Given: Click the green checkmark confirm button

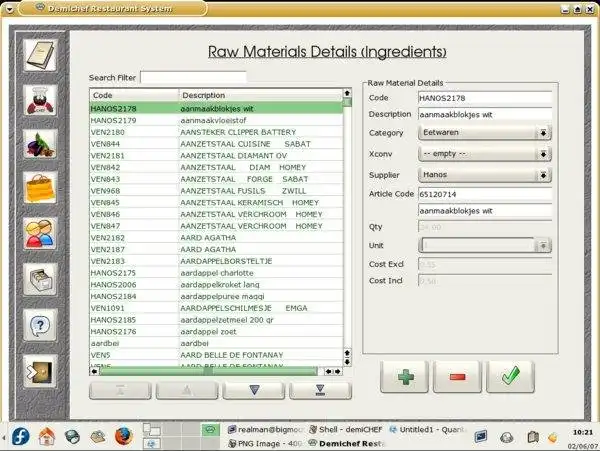Looking at the screenshot, I should tap(510, 377).
